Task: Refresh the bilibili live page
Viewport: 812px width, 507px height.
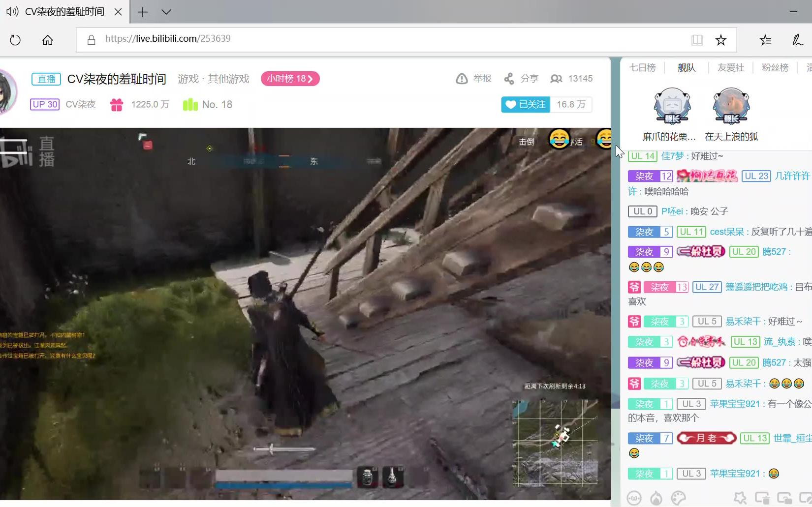Action: pyautogui.click(x=15, y=40)
